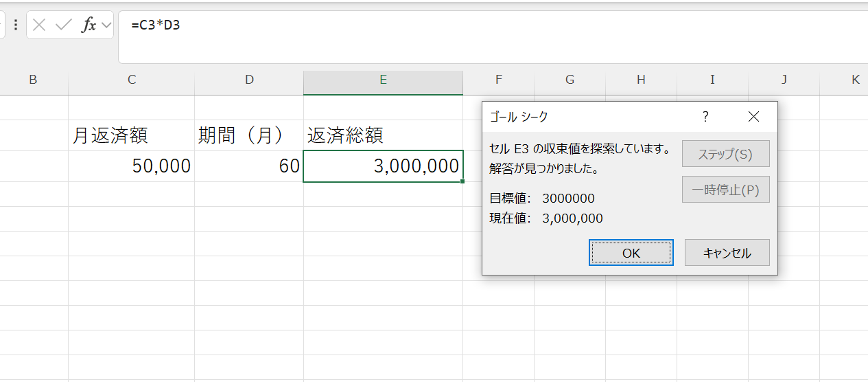Viewport: 868px width, 382px height.
Task: Click the OK button in Goal Seek
Action: click(631, 253)
